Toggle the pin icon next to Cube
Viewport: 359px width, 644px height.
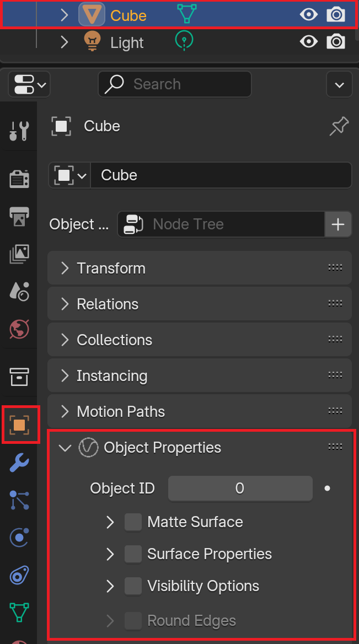pyautogui.click(x=339, y=126)
